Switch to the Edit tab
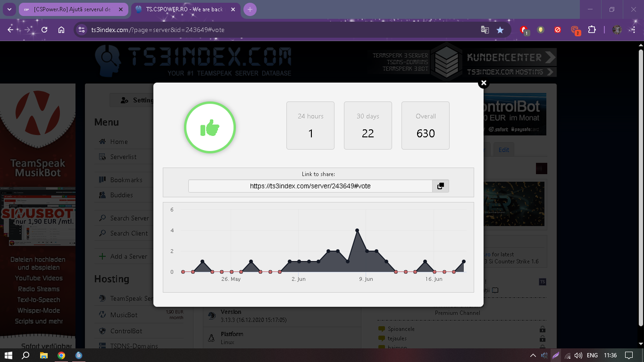 click(504, 150)
